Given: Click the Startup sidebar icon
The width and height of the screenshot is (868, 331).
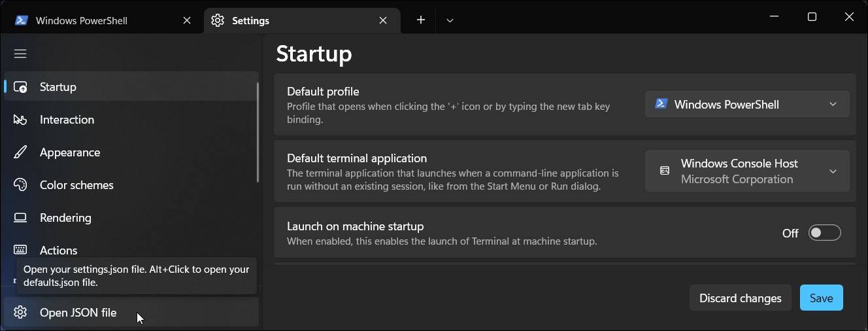Looking at the screenshot, I should pyautogui.click(x=20, y=87).
